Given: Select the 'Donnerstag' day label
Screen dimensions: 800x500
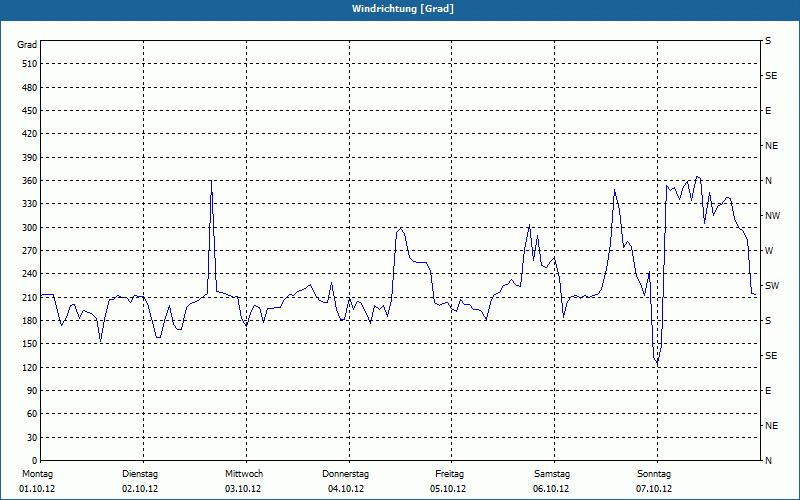Looking at the screenshot, I should 345,474.
